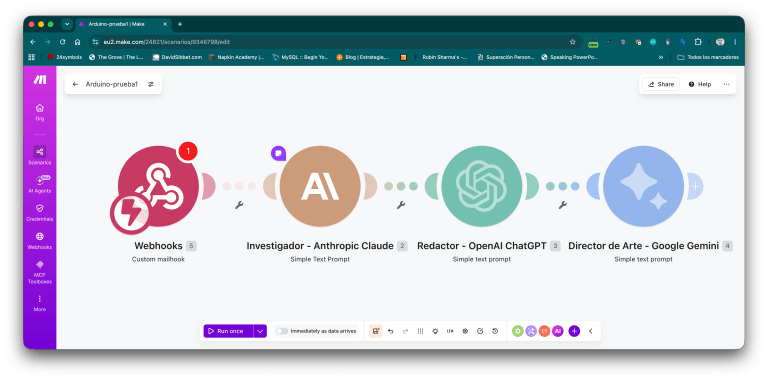This screenshot has height=380, width=768.
Task: Open the OpenAI ChatGPT Redactor module
Action: (481, 186)
